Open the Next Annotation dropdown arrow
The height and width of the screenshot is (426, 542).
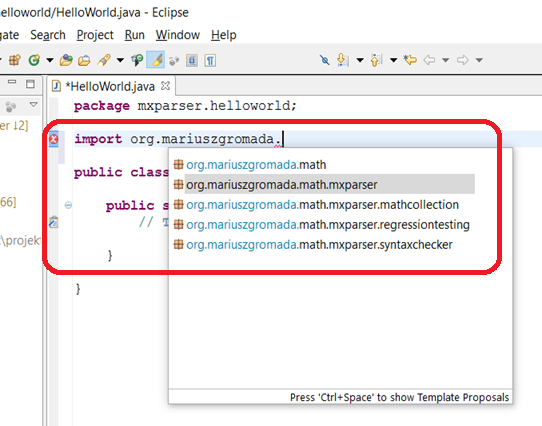(x=360, y=60)
